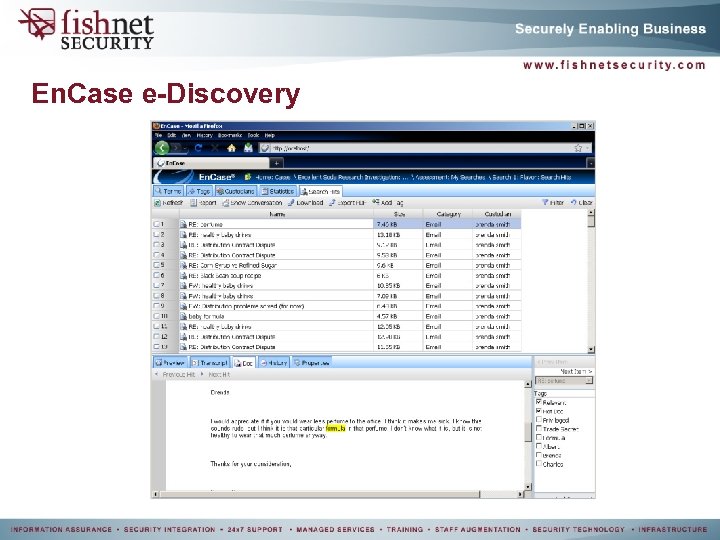Click the document pane vertical scrollbar thumb

point(528,432)
